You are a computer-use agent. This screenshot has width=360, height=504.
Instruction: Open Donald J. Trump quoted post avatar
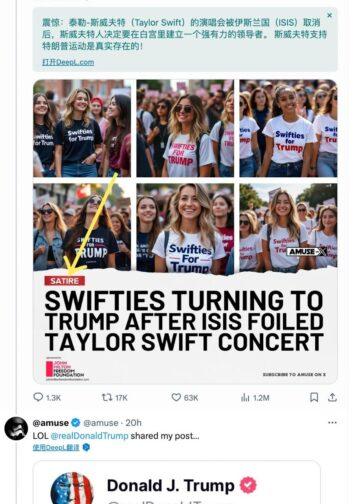[72, 488]
